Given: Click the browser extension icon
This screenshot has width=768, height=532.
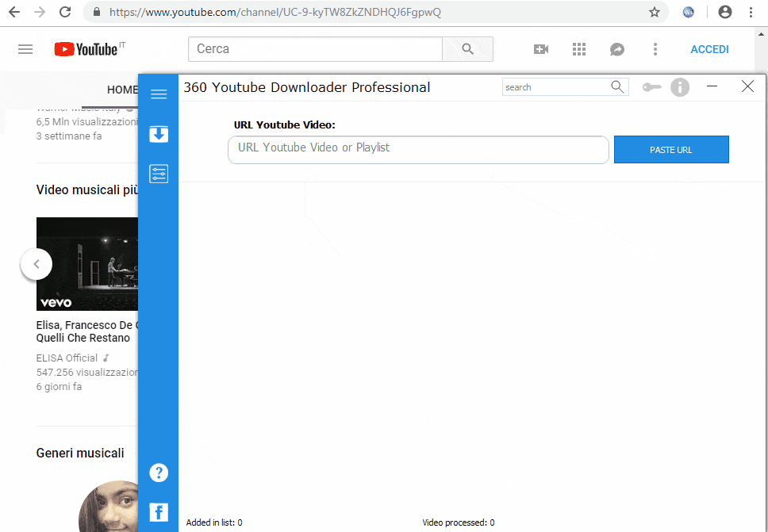Looking at the screenshot, I should 688,12.
